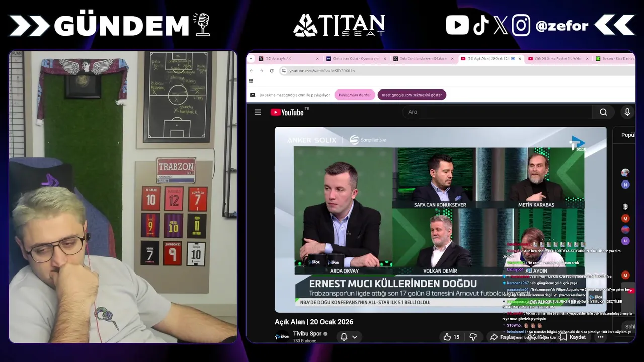Click the 'ERNEST MUCI KÜLLERİNDEN DOĞDU' headline
This screenshot has height=362, width=644.
point(393,284)
